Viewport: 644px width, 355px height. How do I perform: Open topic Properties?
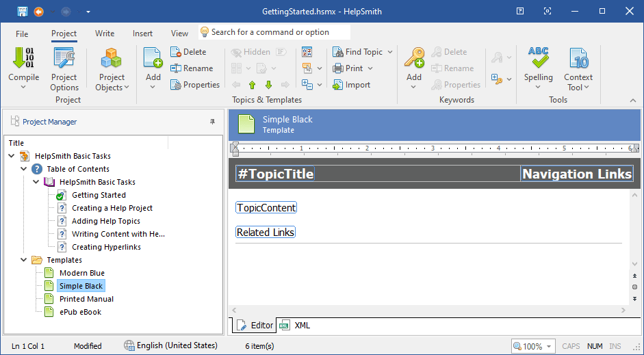pos(195,85)
